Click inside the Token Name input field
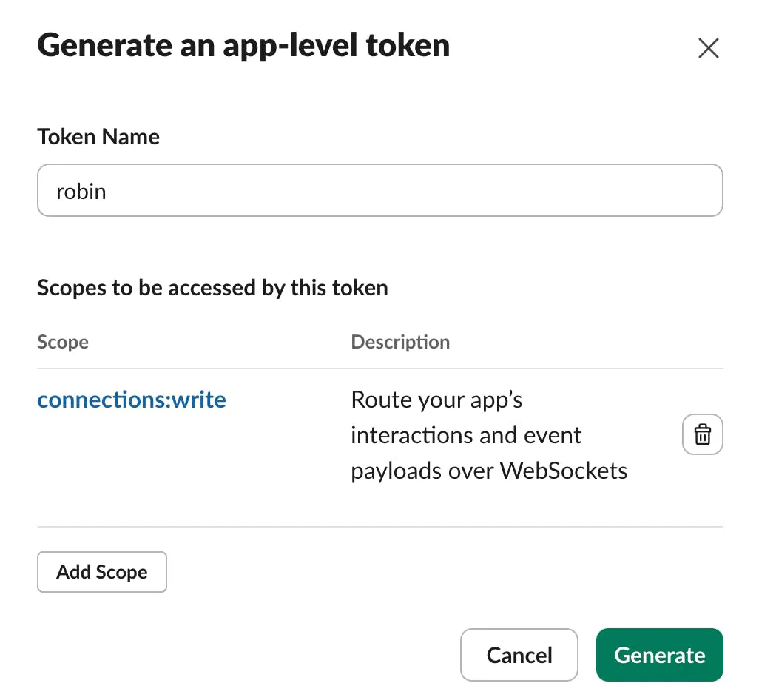 pyautogui.click(x=380, y=190)
